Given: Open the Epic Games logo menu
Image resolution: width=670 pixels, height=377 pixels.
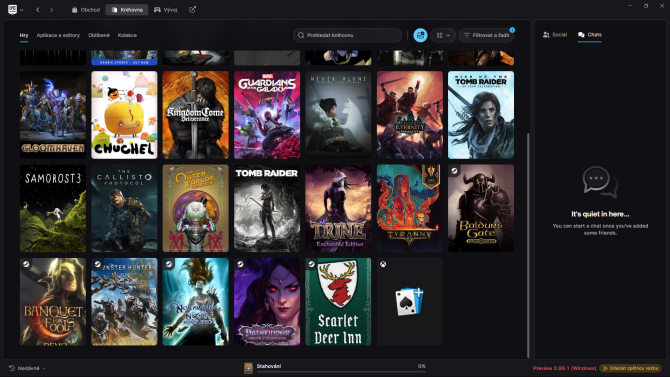Looking at the screenshot, I should pos(15,9).
